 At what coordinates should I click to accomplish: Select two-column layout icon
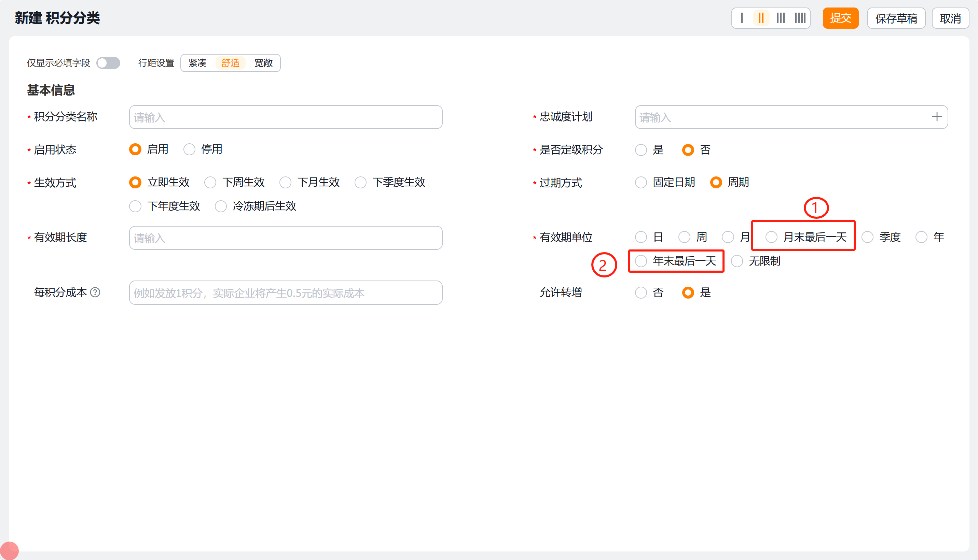pyautogui.click(x=761, y=18)
